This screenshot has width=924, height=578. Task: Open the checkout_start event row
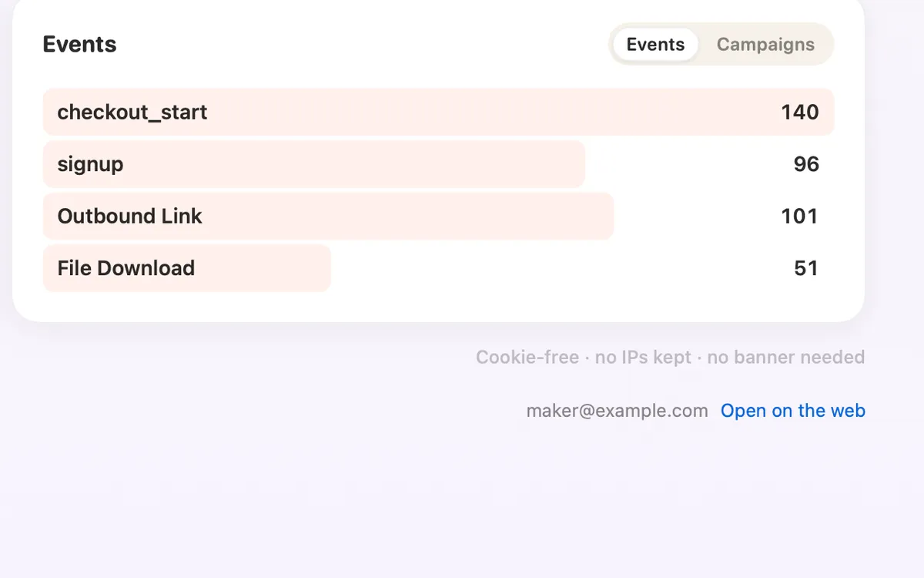(438, 113)
